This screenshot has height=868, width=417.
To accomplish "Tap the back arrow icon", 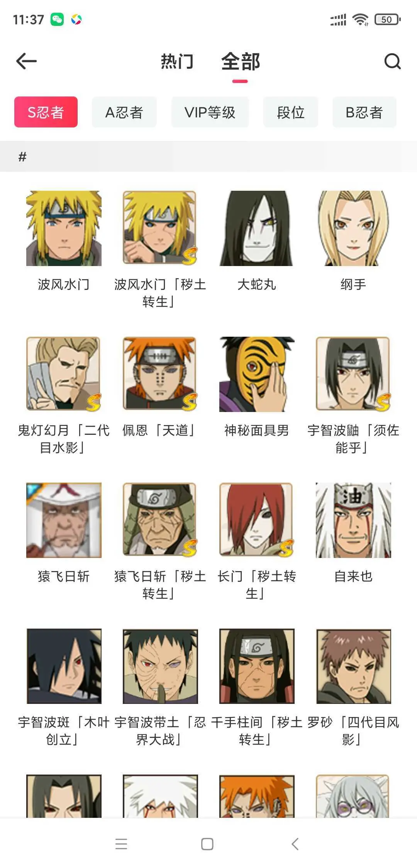I will [26, 61].
